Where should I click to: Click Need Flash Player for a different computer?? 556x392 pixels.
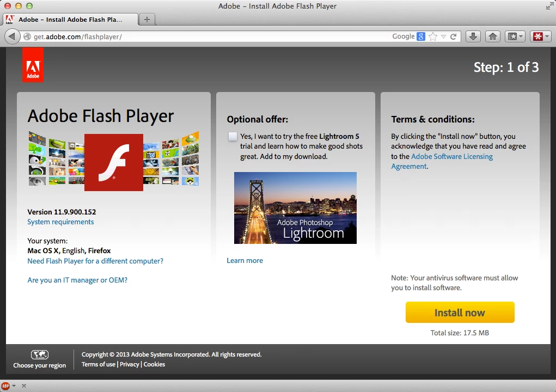coord(95,261)
